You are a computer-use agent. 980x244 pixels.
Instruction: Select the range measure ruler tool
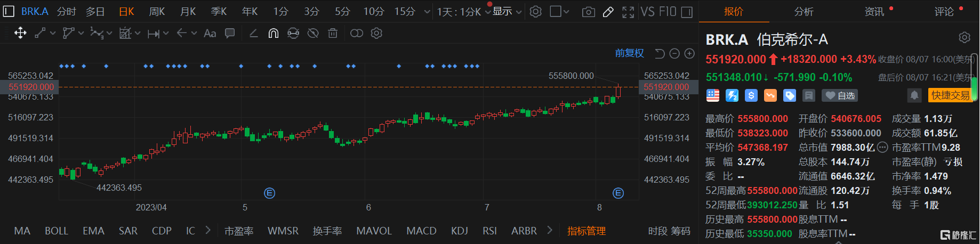pos(154,34)
